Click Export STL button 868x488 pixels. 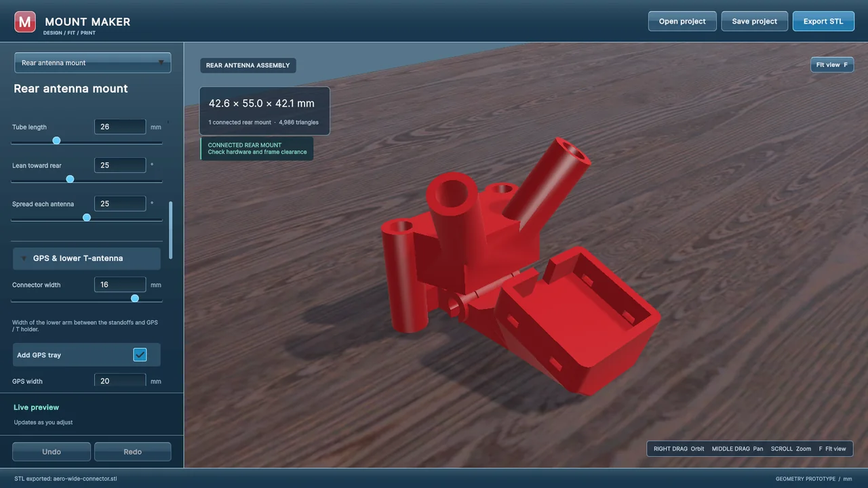(x=823, y=21)
